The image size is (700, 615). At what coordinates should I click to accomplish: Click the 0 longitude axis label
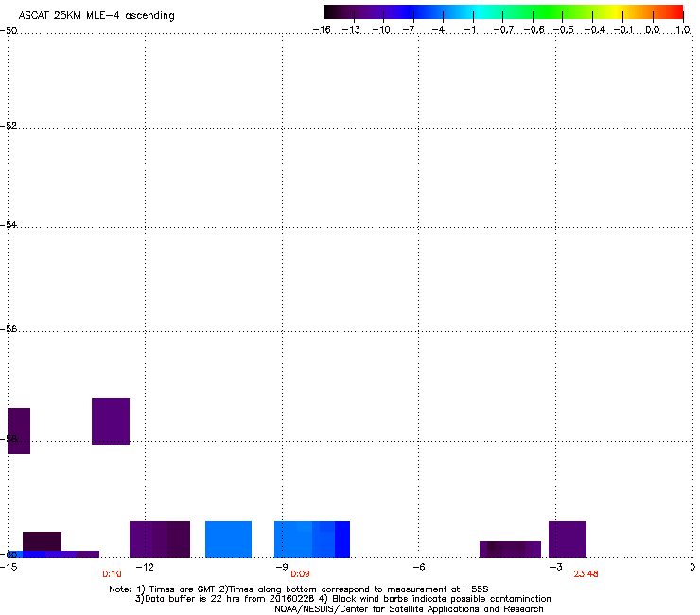click(x=692, y=567)
